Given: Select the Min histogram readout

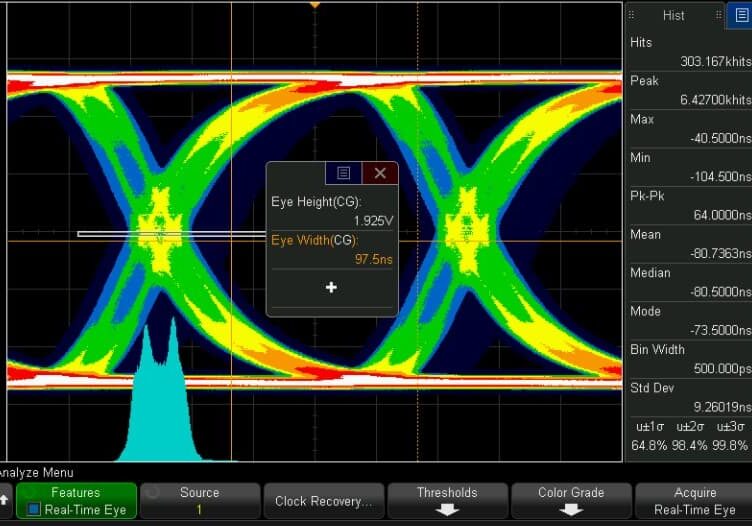Looking at the screenshot, I should pyautogui.click(x=689, y=167).
